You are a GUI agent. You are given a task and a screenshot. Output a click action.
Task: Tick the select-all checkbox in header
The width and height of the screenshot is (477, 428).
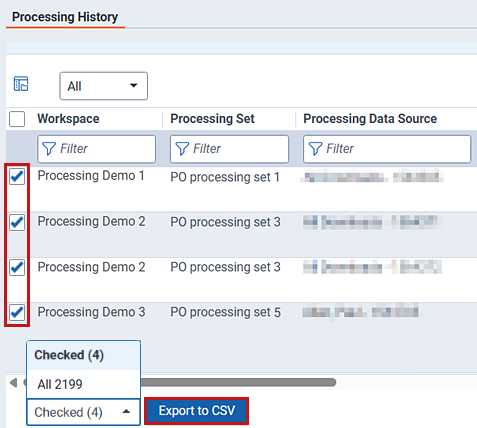pos(17,119)
